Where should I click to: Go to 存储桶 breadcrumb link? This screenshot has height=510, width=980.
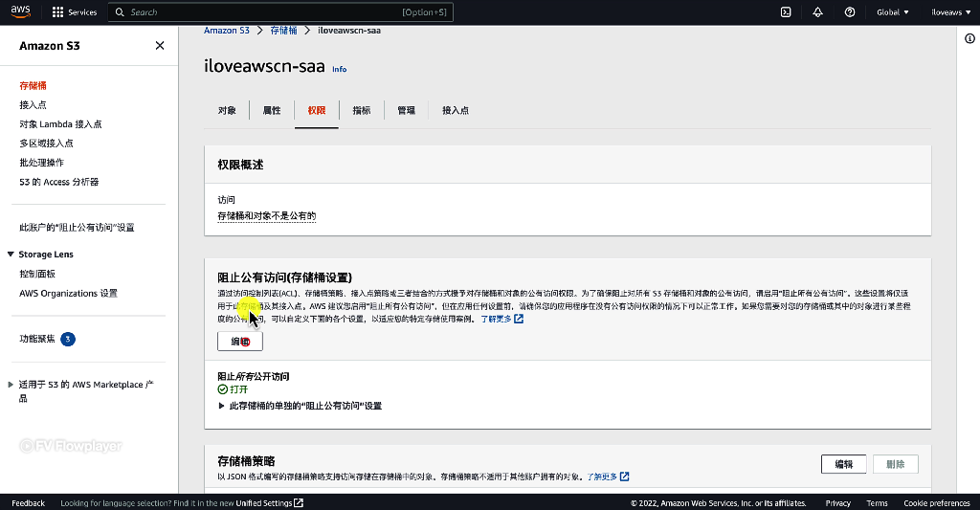pyautogui.click(x=283, y=30)
